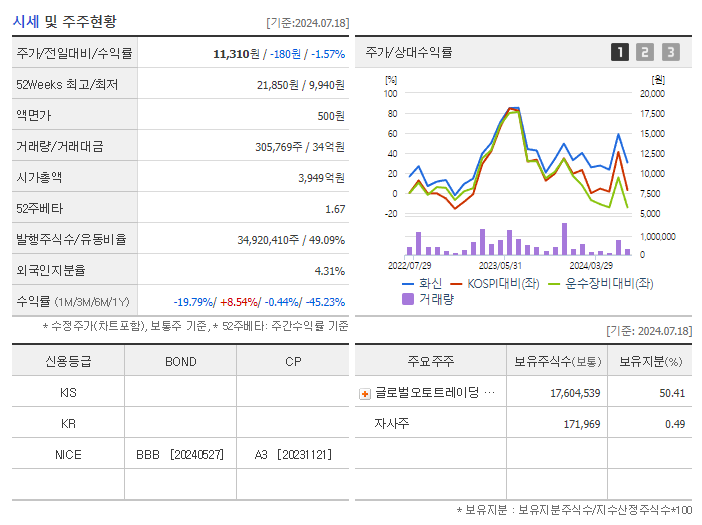
Task: Switch to chart tab 2
Action: click(x=645, y=52)
